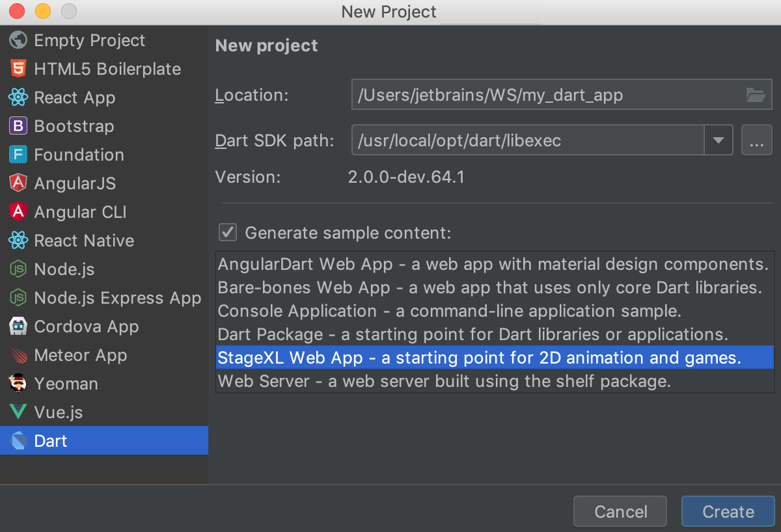Click the Angular CLI red icon

click(x=18, y=212)
